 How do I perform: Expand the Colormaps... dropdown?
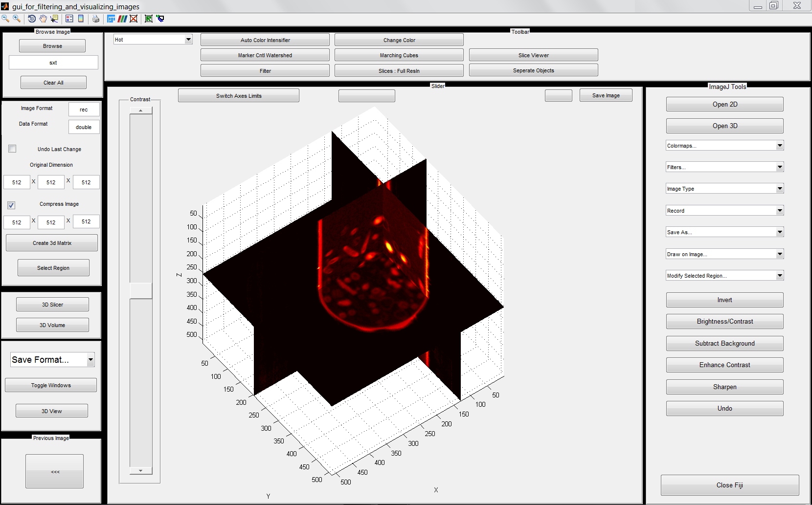click(724, 145)
